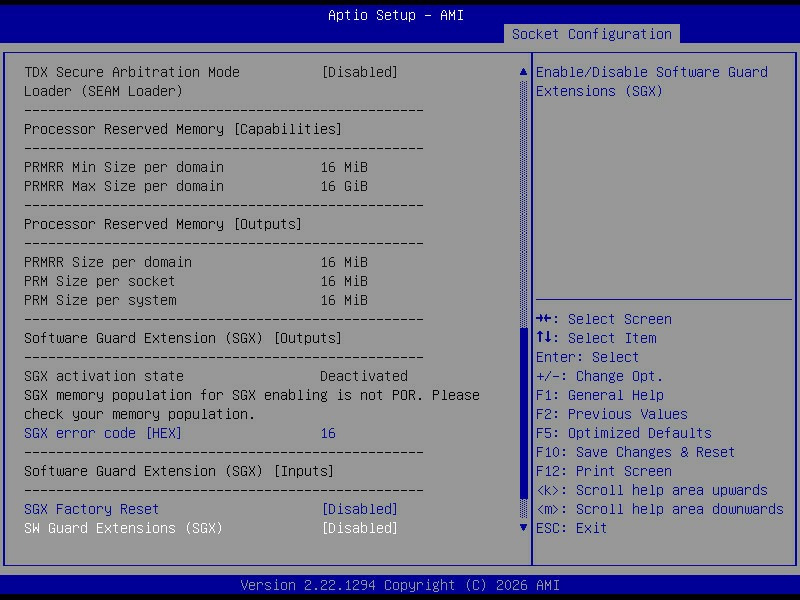This screenshot has height=600, width=800.
Task: Click the F10: Save Changes & Reset hint
Action: [x=635, y=452]
